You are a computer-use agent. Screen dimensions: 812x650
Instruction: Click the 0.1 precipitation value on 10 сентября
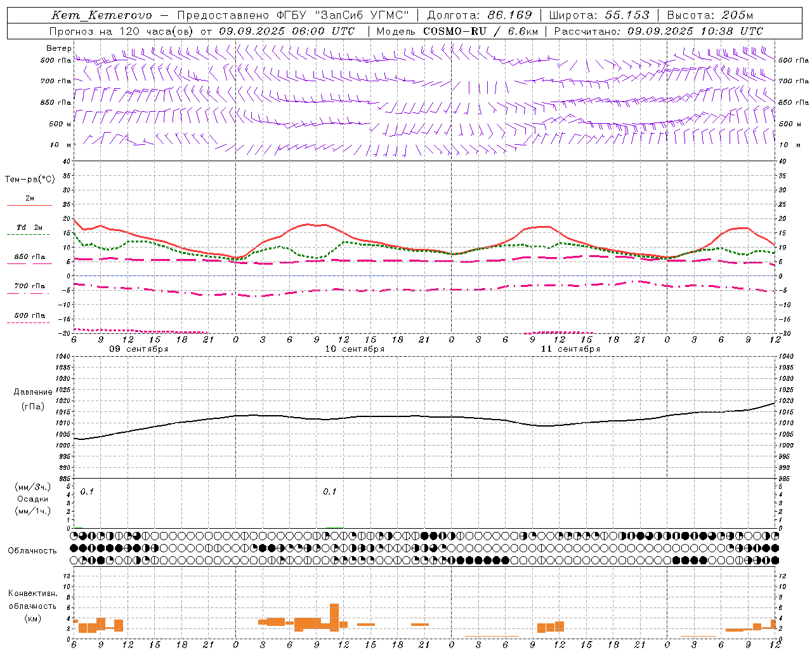pos(330,492)
